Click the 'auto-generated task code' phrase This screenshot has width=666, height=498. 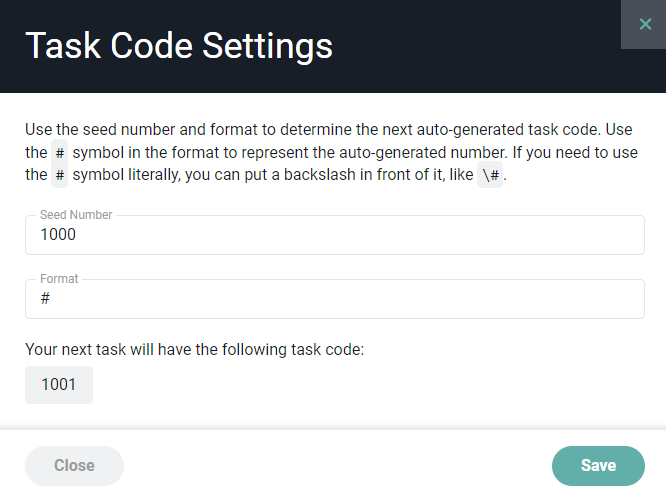pos(508,130)
